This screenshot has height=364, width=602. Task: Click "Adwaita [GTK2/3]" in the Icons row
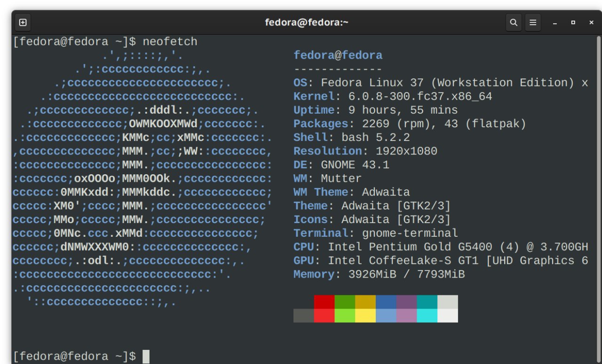(x=396, y=220)
